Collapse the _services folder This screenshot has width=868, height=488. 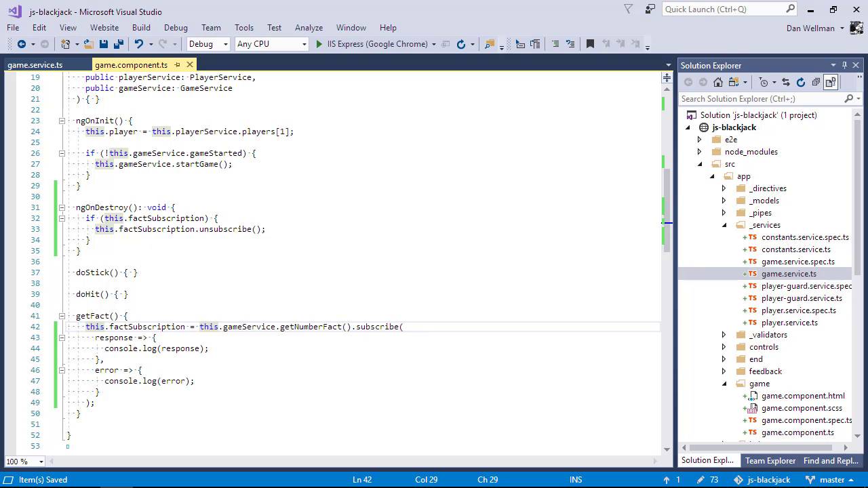click(x=724, y=225)
